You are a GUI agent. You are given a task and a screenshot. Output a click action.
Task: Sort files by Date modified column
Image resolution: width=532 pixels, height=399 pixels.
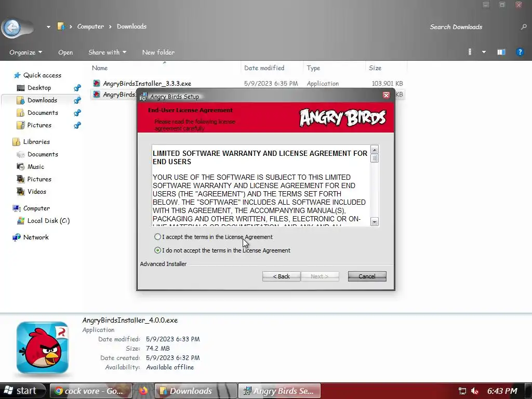264,68
